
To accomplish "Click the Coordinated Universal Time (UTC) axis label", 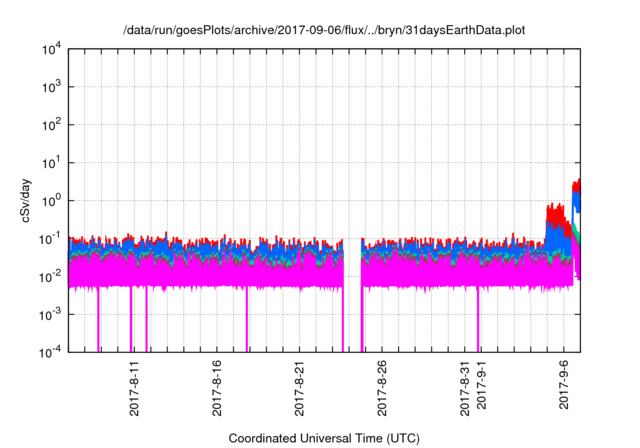I will pyautogui.click(x=324, y=438).
